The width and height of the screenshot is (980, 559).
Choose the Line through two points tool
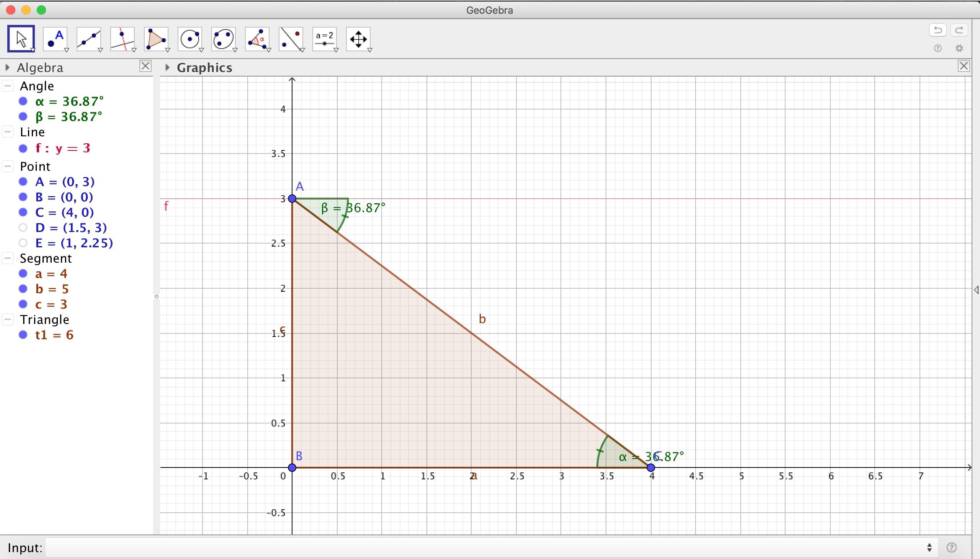point(89,39)
